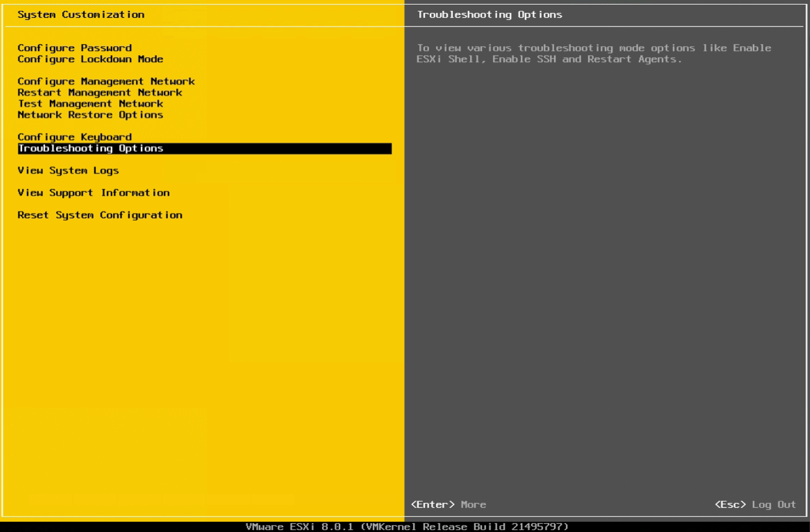Click Troubleshooting Options heading in right panel
The height and width of the screenshot is (532, 810).
pos(489,15)
